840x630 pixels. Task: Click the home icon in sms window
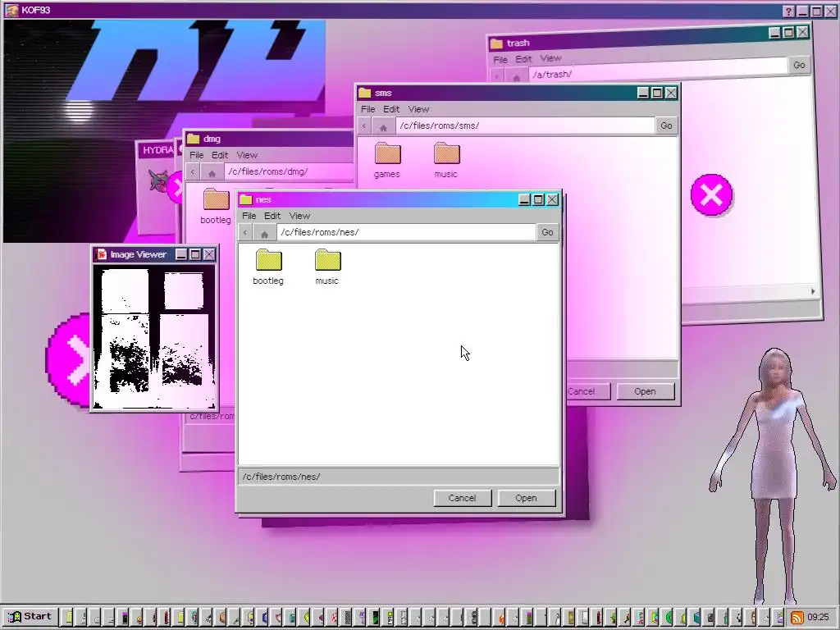tap(383, 126)
